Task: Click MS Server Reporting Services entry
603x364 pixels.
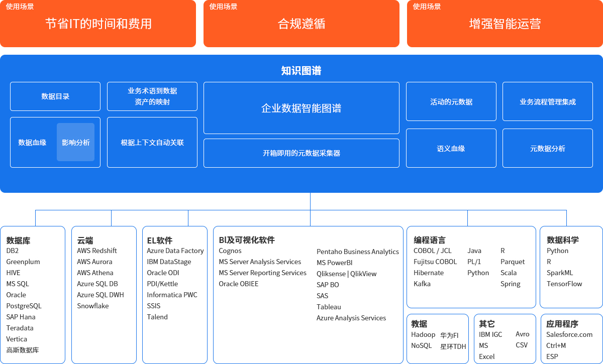Action: point(262,273)
